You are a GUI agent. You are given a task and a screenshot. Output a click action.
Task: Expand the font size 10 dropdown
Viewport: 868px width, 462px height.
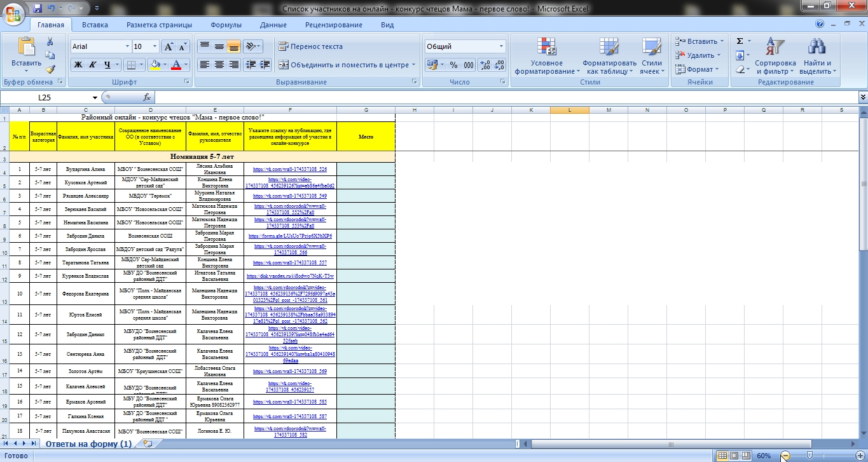click(155, 46)
